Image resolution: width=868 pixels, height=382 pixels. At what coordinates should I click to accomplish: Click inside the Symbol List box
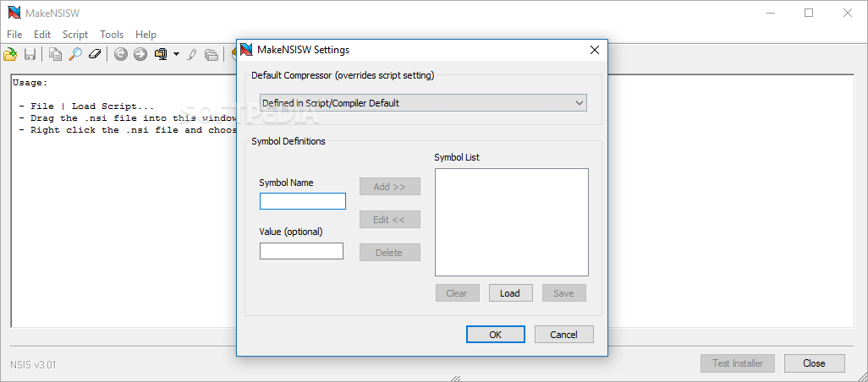512,222
